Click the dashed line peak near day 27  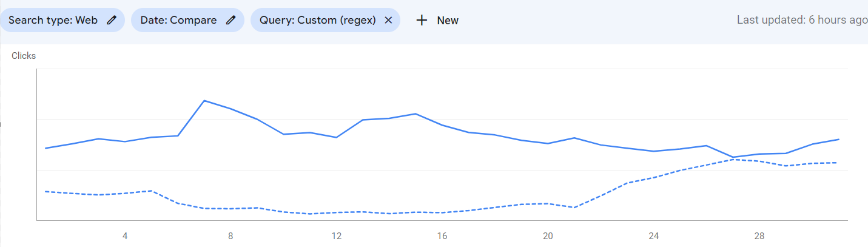(733, 159)
